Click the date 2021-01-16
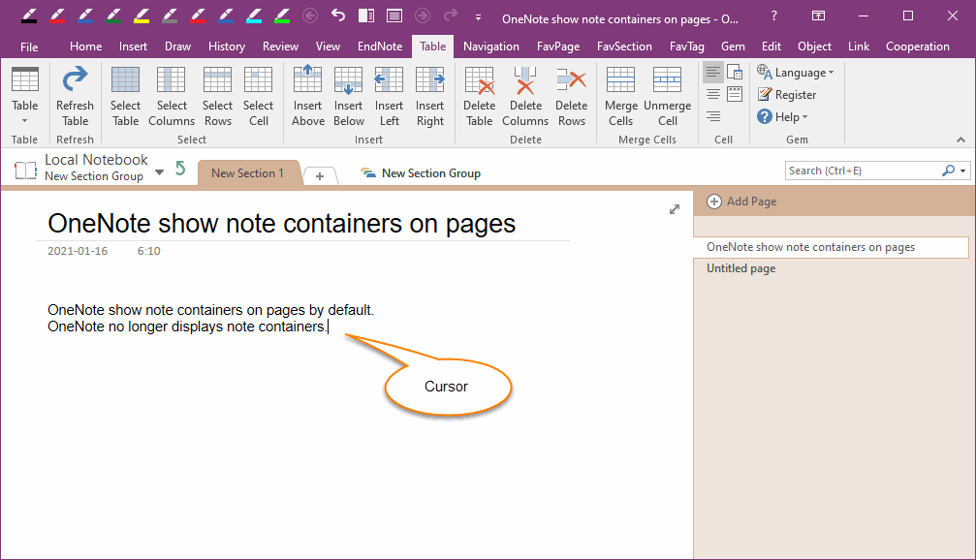Viewport: 976px width, 560px height. (78, 251)
